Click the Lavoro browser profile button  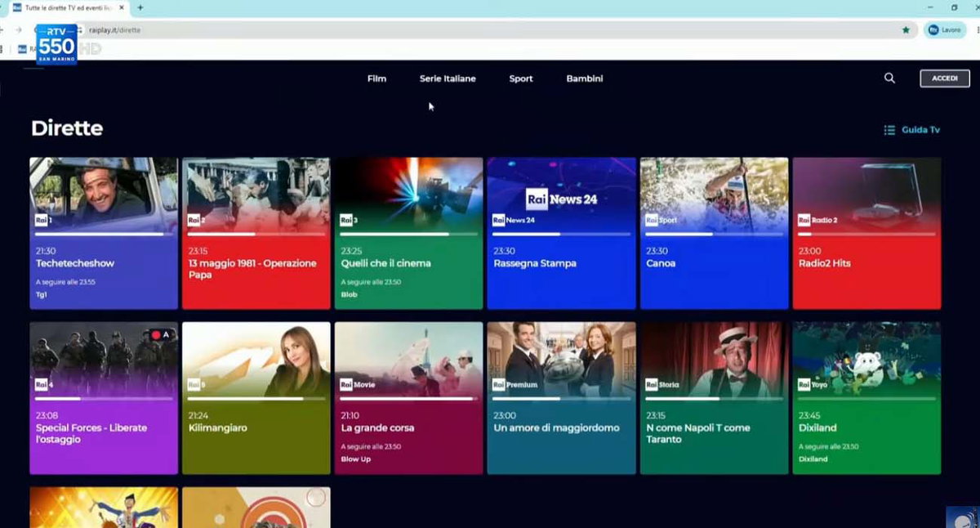[x=945, y=29]
